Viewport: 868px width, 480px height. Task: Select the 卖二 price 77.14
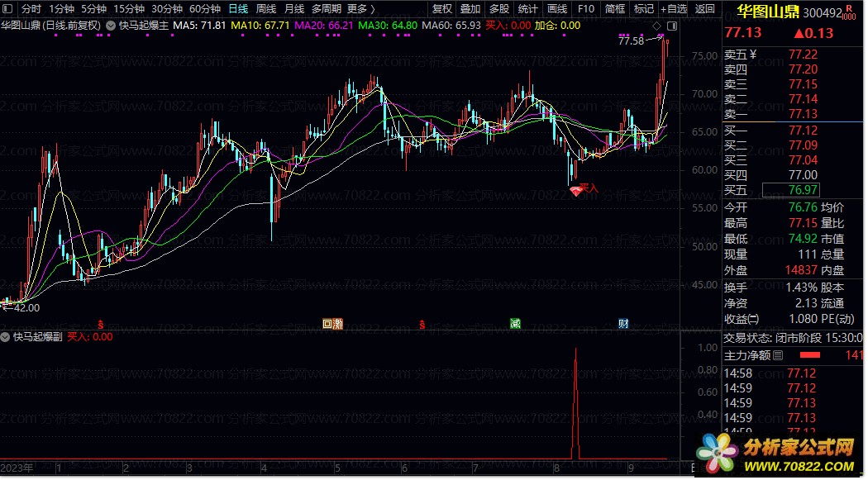pyautogui.click(x=804, y=99)
